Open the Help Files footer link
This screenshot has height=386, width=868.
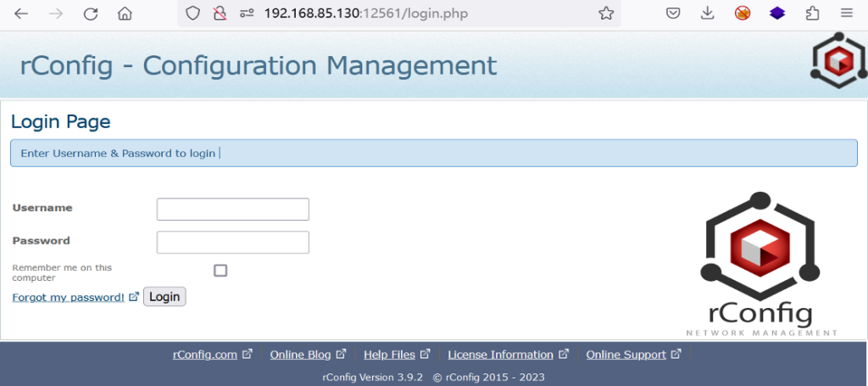point(389,355)
